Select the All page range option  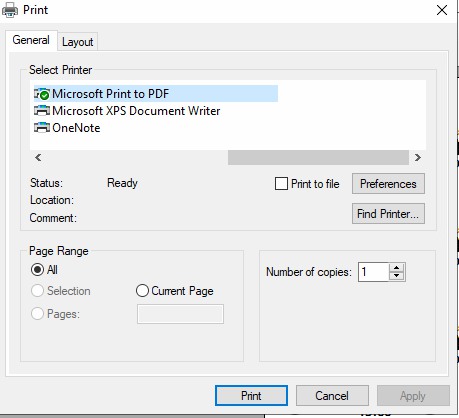(37, 270)
